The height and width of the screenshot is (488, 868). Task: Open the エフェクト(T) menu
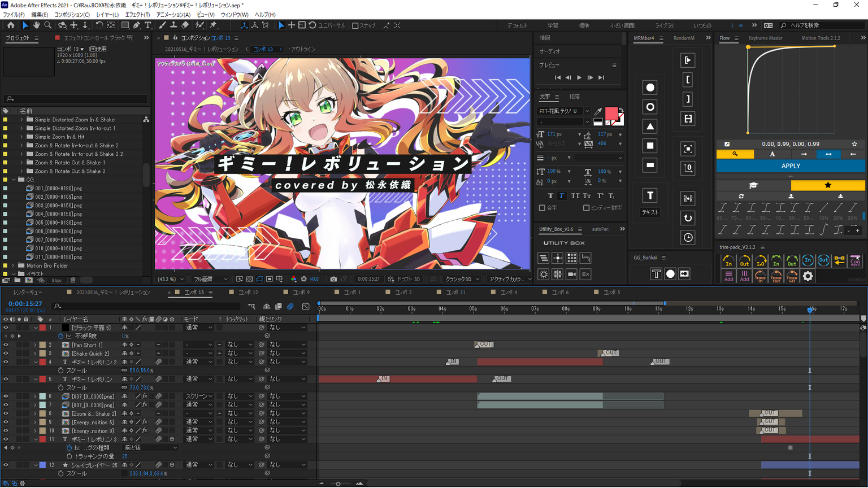pos(137,15)
